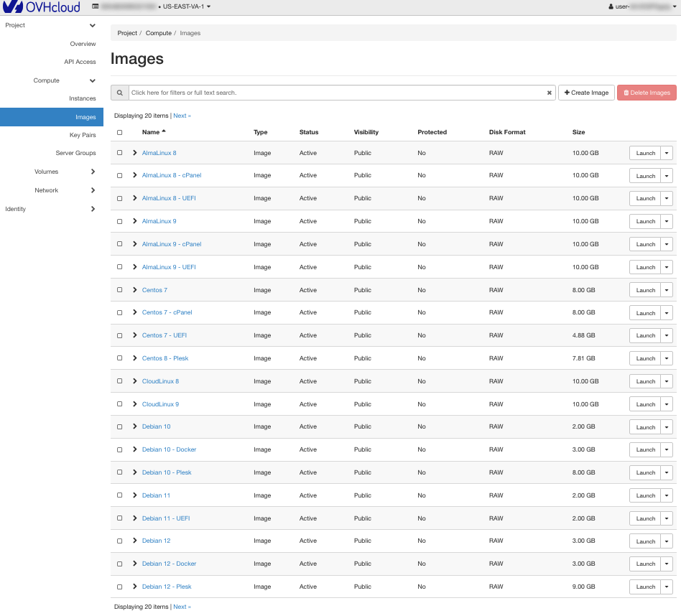Open action dropdown for Centos 7 - cPanel

[667, 312]
